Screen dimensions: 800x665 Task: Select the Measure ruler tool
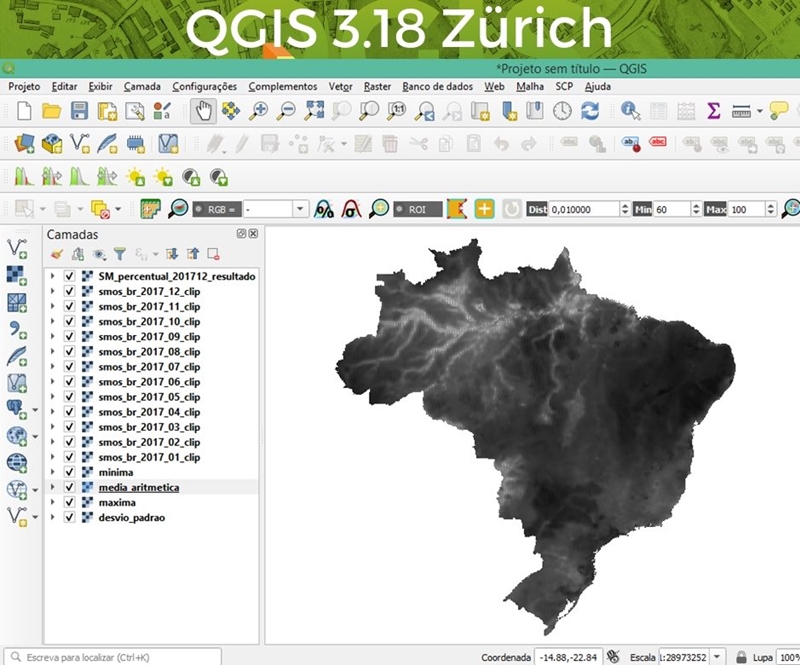click(x=741, y=111)
